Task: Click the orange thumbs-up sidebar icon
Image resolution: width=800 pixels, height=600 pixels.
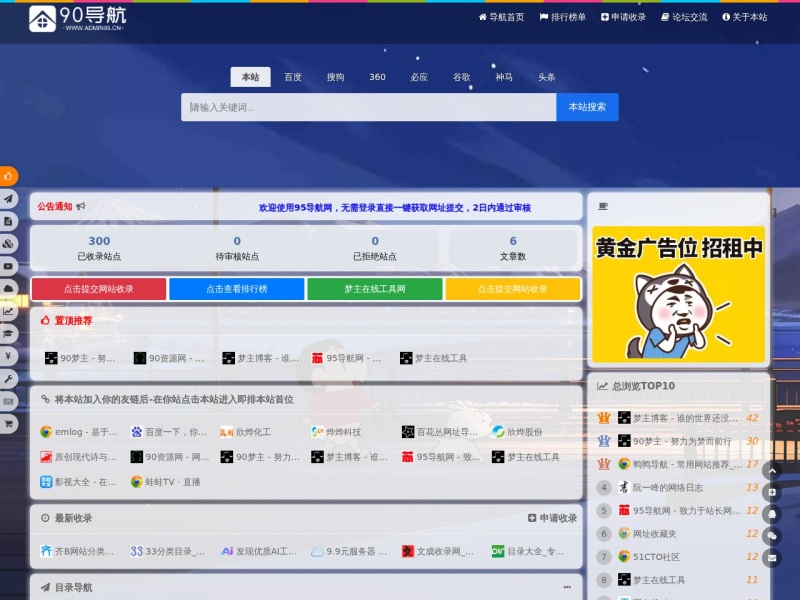Action: click(8, 177)
